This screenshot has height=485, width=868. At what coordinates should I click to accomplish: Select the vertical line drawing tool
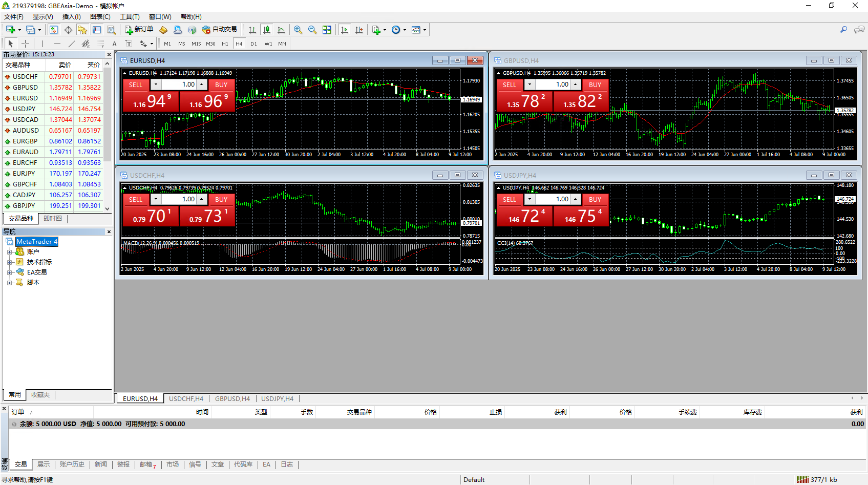pyautogui.click(x=43, y=44)
